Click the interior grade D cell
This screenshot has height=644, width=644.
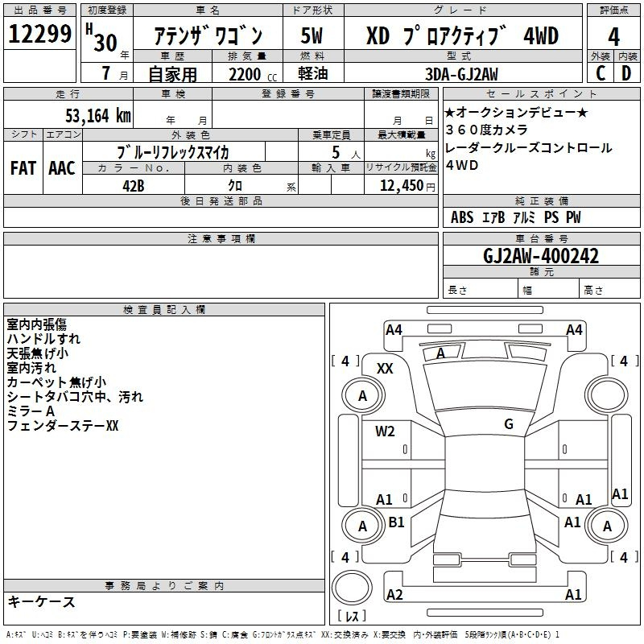[626, 73]
